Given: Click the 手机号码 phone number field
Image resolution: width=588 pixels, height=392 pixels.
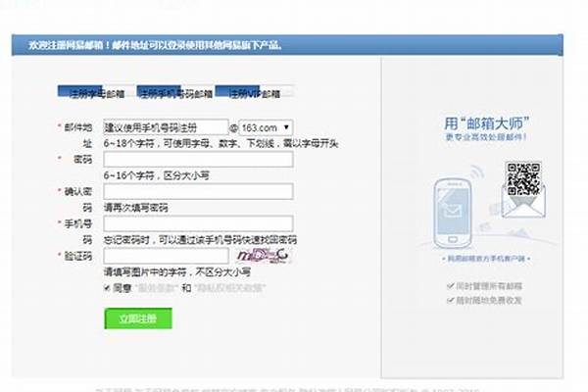Looking at the screenshot, I should point(198,223).
